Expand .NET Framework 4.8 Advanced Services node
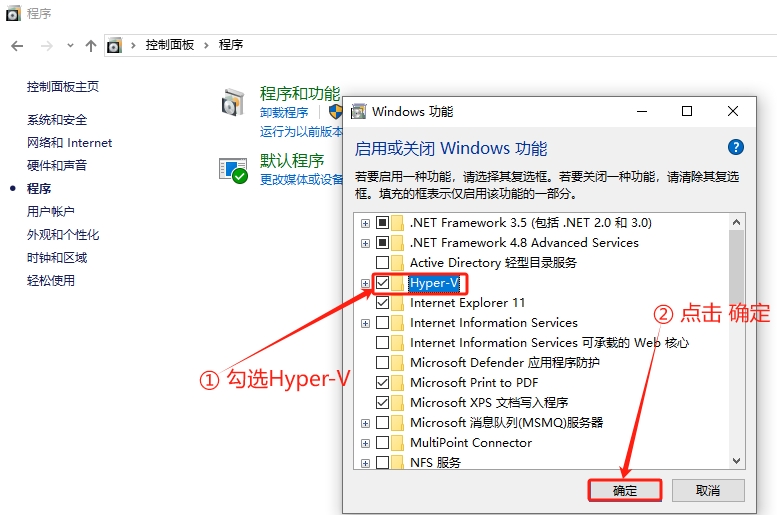777x515 pixels. pos(365,243)
